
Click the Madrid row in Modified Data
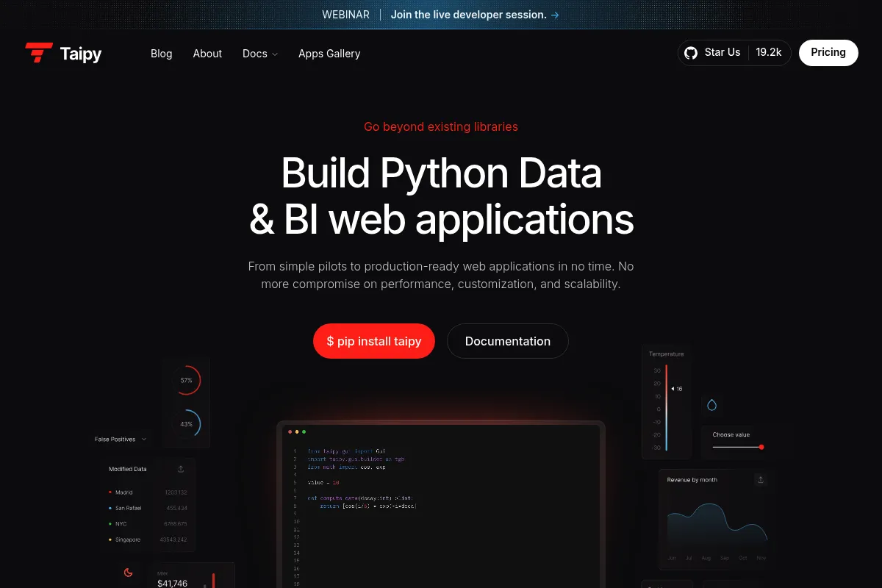[148, 492]
